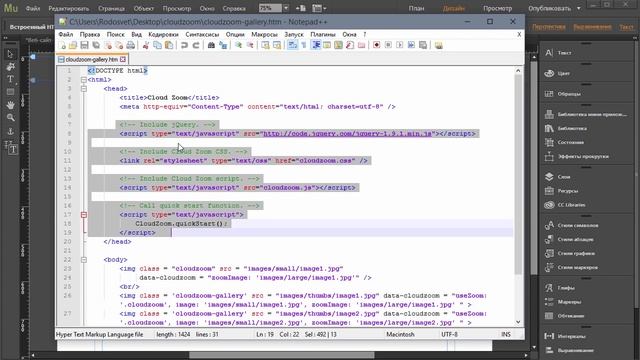This screenshot has height=360, width=640.
Task: Collapse the body fold marker on line 22
Action: click(84, 260)
